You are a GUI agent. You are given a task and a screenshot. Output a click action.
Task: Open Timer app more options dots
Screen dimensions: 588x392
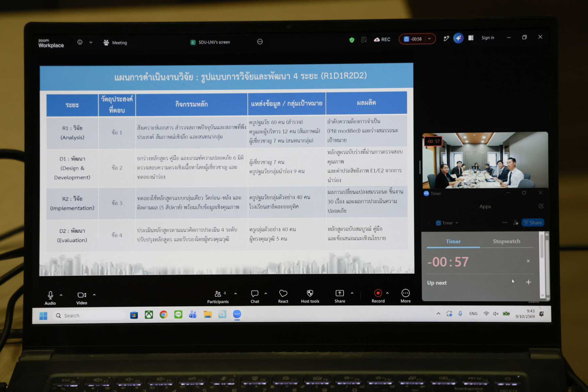pyautogui.click(x=505, y=222)
